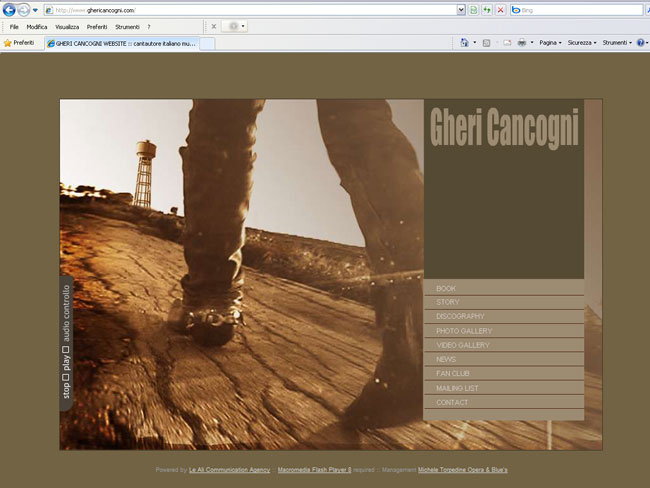The image size is (650, 488).
Task: Toggle the audio play checkbox
Action: 65,350
